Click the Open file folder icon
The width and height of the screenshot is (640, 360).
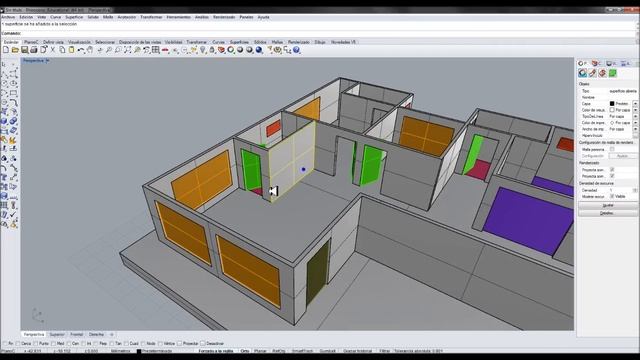point(15,50)
